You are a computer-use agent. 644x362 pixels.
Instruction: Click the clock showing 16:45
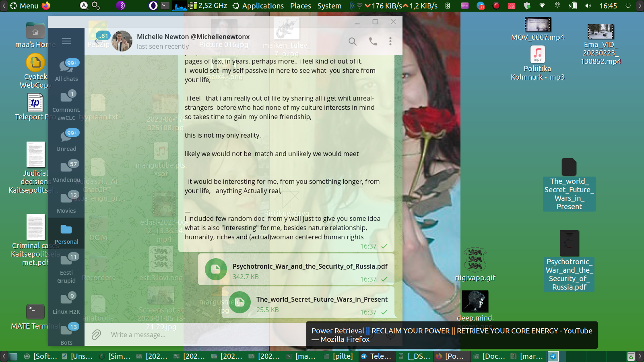[608, 6]
